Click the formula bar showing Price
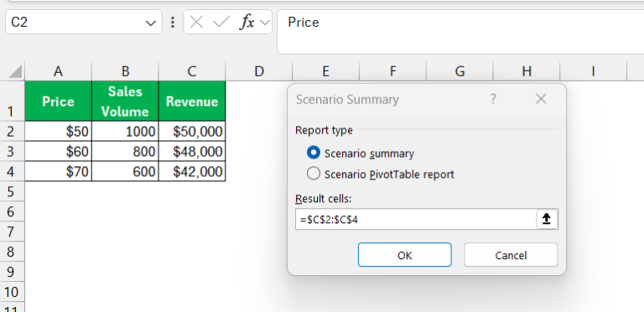This screenshot has height=312, width=644. click(460, 32)
